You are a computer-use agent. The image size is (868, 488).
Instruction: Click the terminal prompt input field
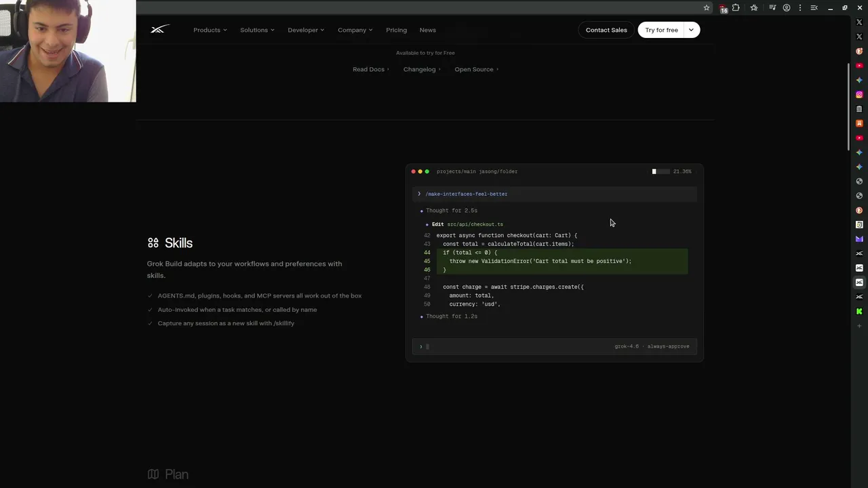click(555, 346)
